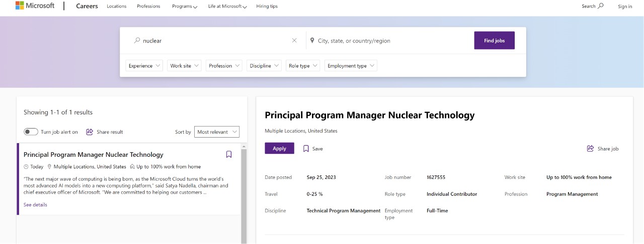Click the 'Showing 1-1 of 1 results' text

58,112
